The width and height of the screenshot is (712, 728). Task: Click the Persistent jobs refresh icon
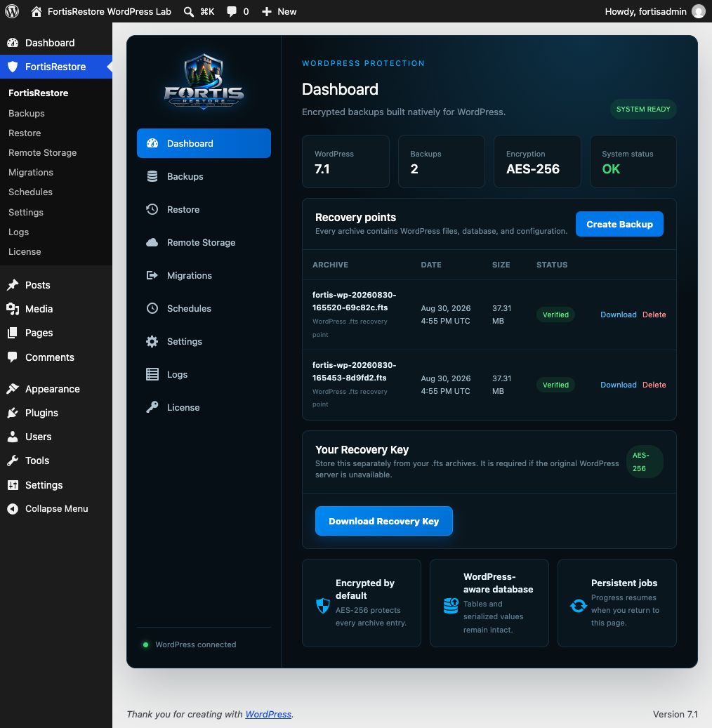point(579,605)
